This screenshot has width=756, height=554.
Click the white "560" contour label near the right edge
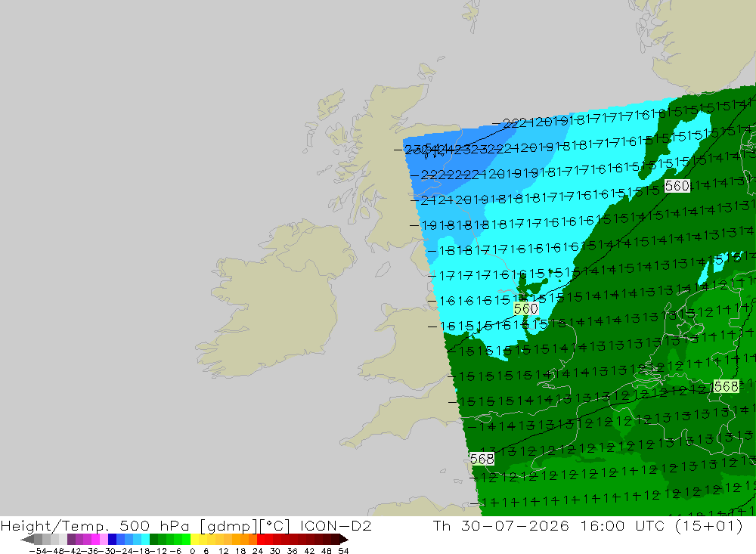click(677, 186)
